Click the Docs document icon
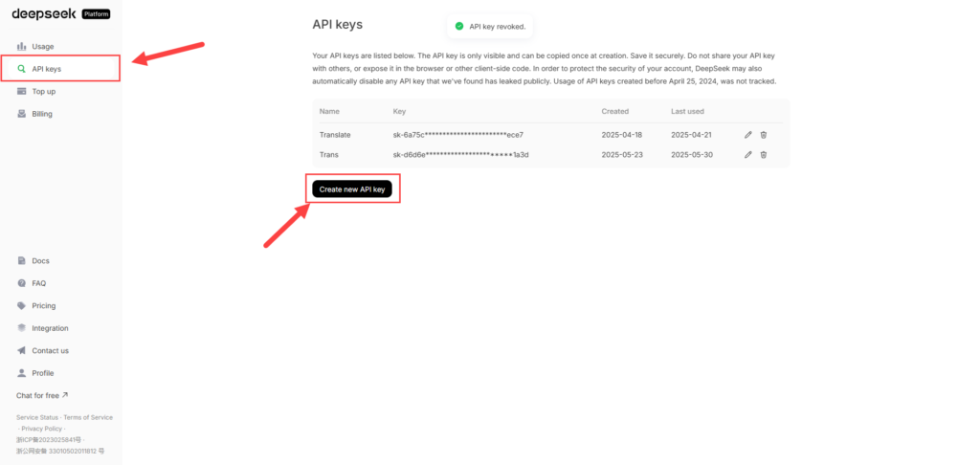This screenshot has width=980, height=465. tap(22, 260)
